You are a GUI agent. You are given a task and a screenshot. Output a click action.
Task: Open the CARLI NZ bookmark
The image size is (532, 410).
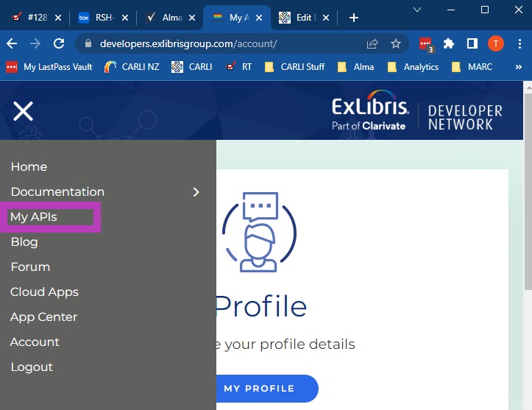coord(132,67)
